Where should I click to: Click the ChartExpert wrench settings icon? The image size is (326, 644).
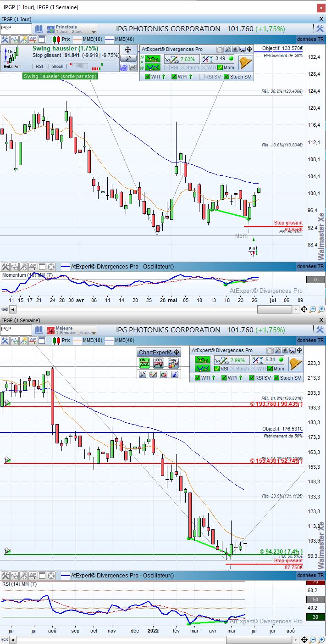(x=142, y=375)
